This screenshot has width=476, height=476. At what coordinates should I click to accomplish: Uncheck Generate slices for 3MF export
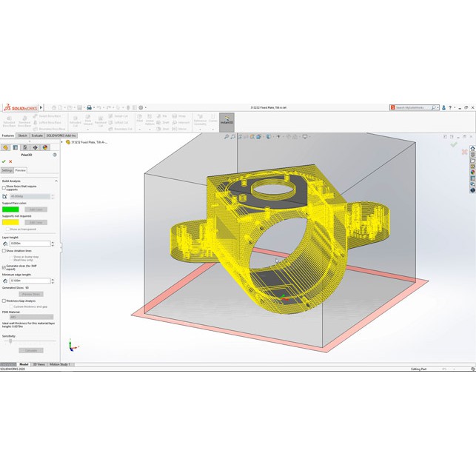pos(4,267)
